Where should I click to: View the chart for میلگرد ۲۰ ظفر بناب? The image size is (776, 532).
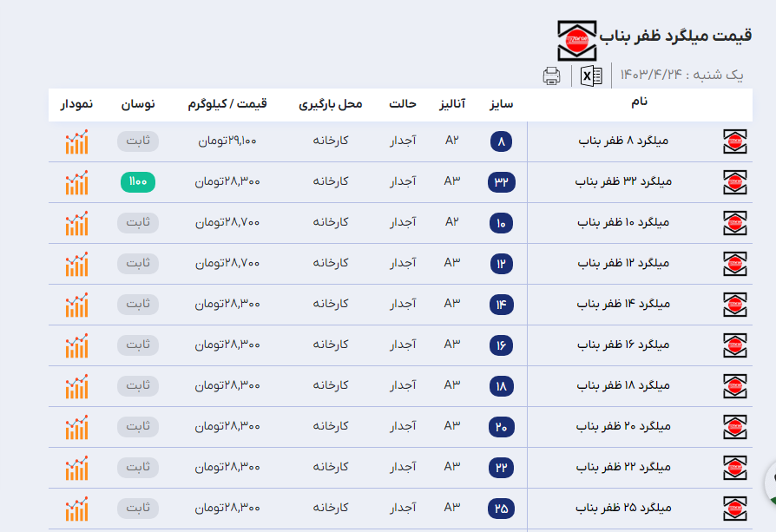76,427
